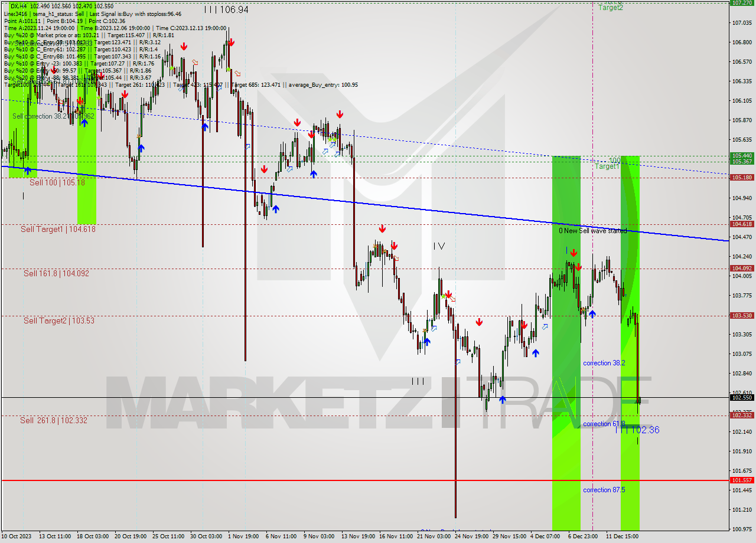Select the green price tag 105.440
Viewport: 756px width, 543px height.
742,156
